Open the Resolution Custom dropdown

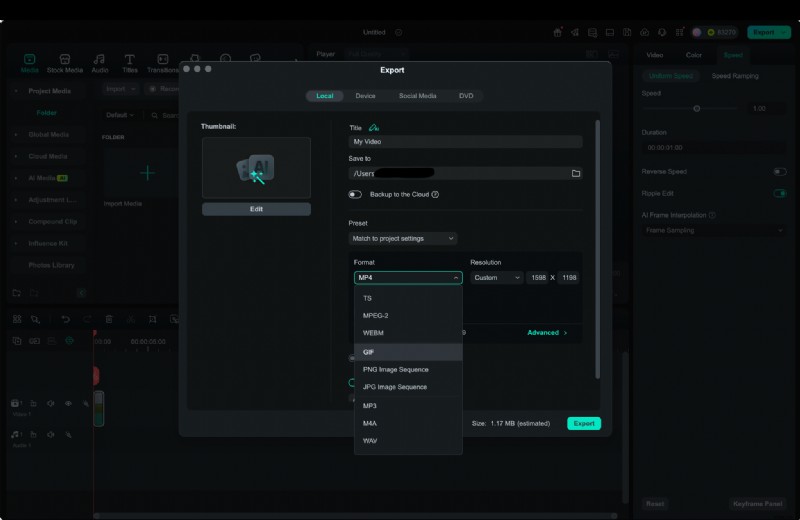(x=496, y=278)
